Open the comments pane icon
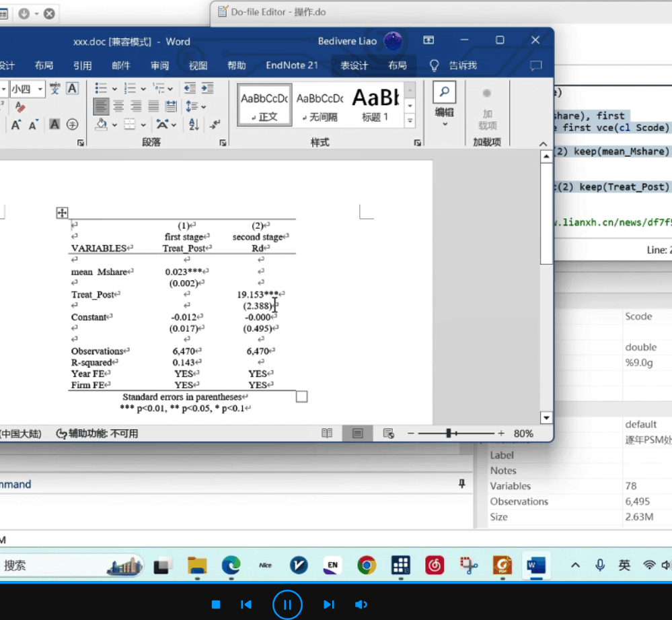This screenshot has height=620, width=672. 535,65
